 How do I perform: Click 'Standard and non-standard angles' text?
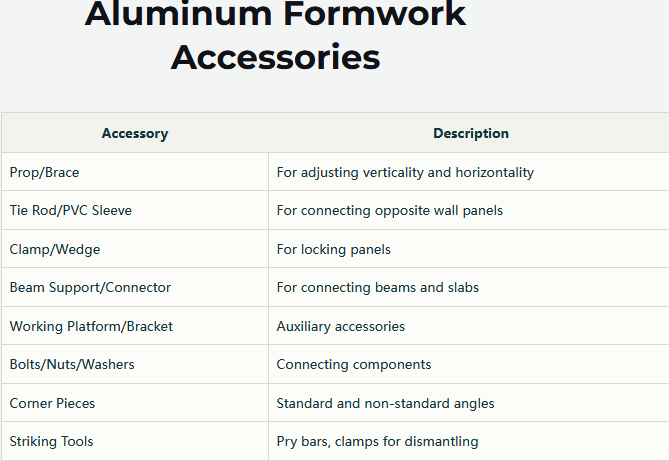385,403
